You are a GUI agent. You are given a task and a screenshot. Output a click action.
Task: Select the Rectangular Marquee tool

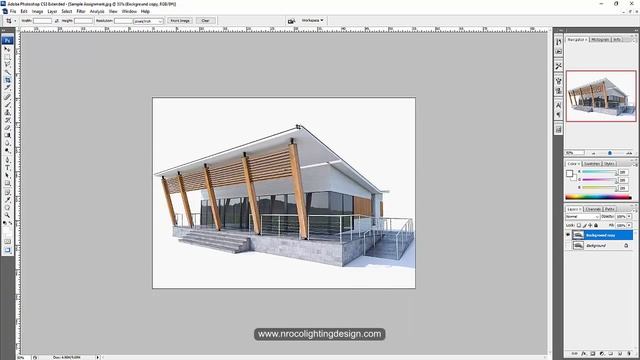pyautogui.click(x=7, y=57)
